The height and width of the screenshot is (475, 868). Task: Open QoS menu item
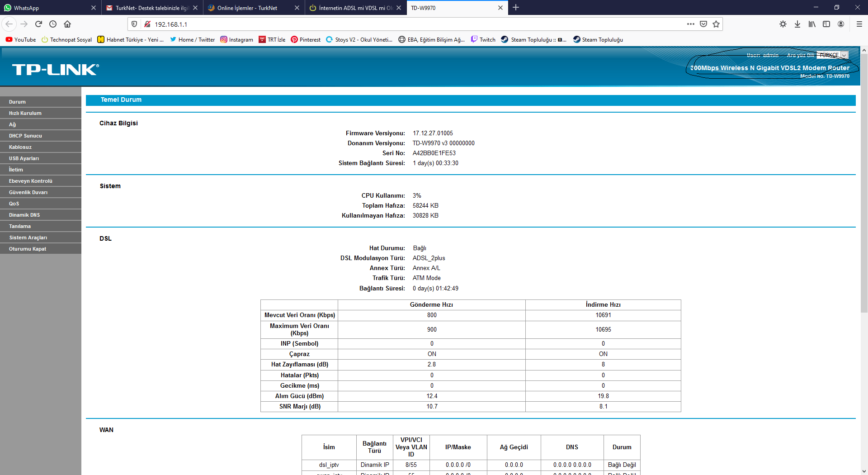click(x=41, y=204)
